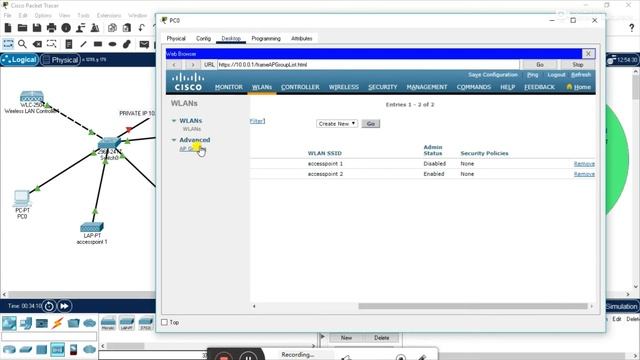Screen dimensions: 640x360
Task: Open a file with the folder icon
Action: tap(22, 28)
